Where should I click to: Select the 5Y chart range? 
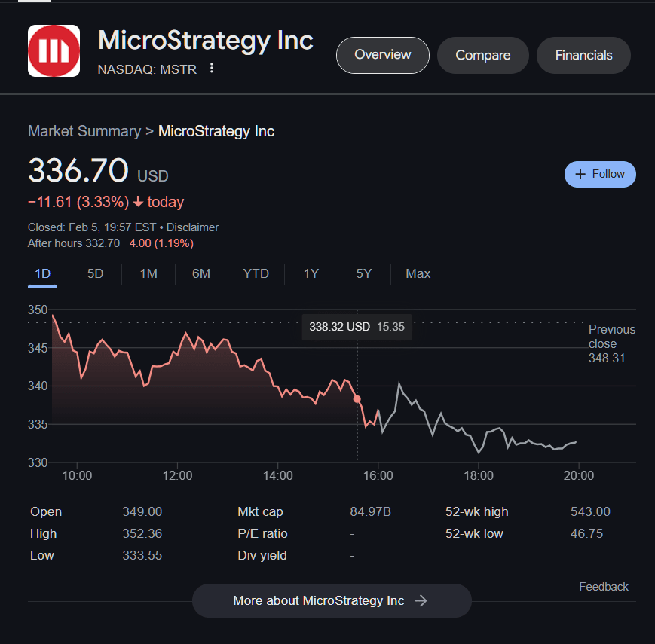coord(364,273)
